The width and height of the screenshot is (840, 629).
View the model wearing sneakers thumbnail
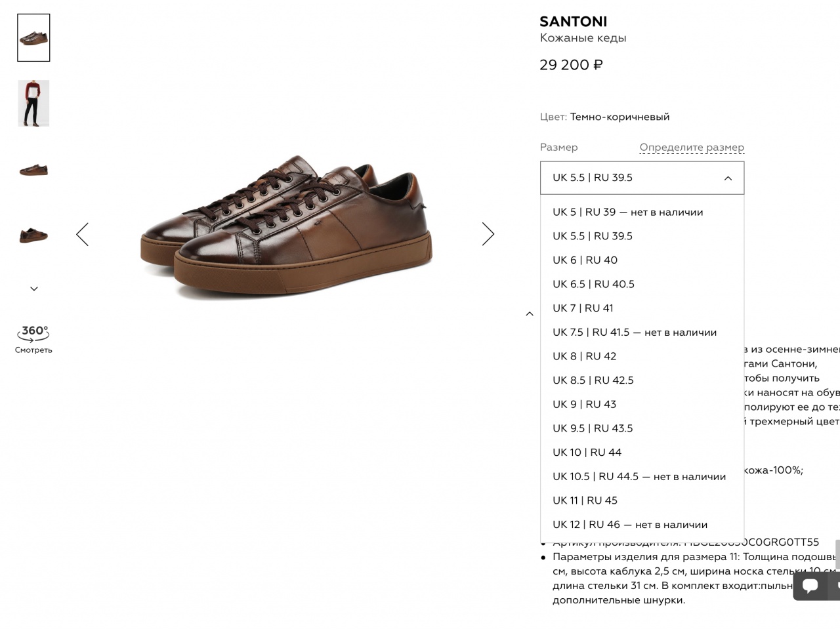pyautogui.click(x=33, y=104)
